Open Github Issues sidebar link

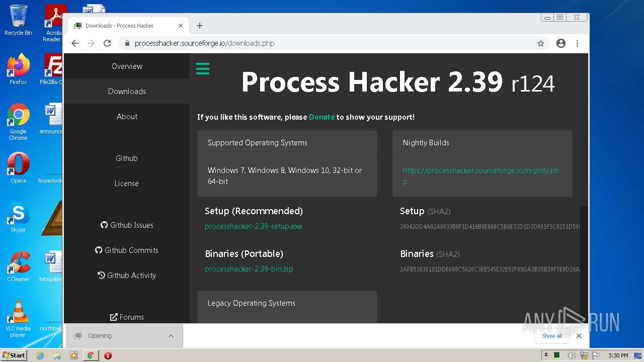point(127,225)
